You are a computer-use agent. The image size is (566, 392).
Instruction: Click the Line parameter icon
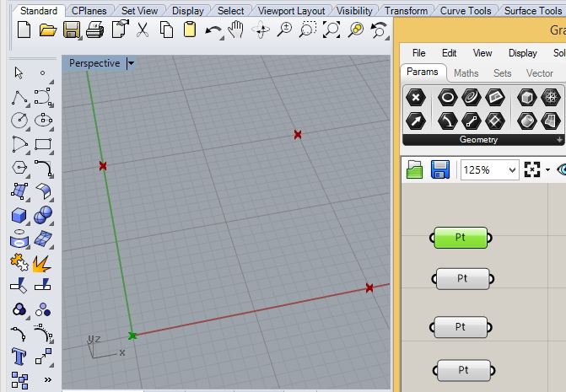tap(472, 121)
